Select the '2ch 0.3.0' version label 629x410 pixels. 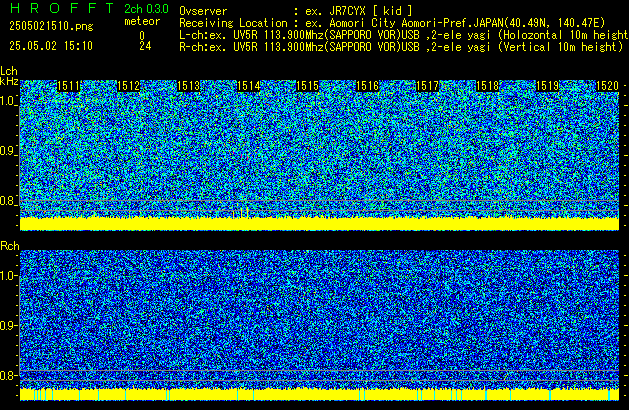tap(146, 9)
